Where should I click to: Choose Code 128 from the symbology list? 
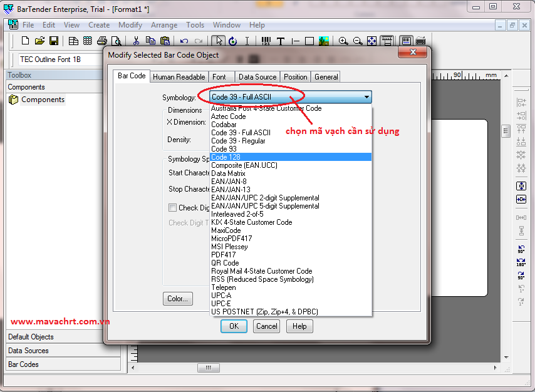click(291, 157)
